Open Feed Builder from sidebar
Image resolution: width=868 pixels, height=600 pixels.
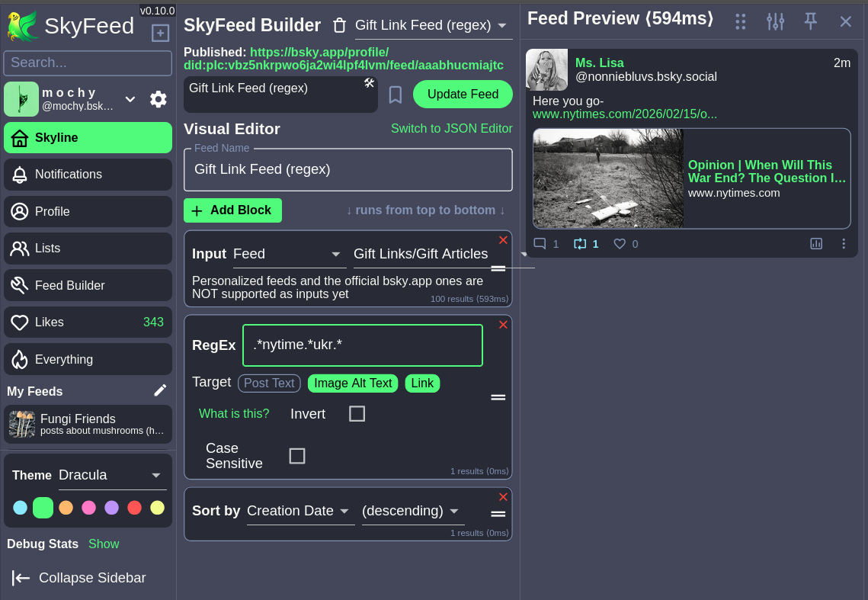tap(88, 285)
